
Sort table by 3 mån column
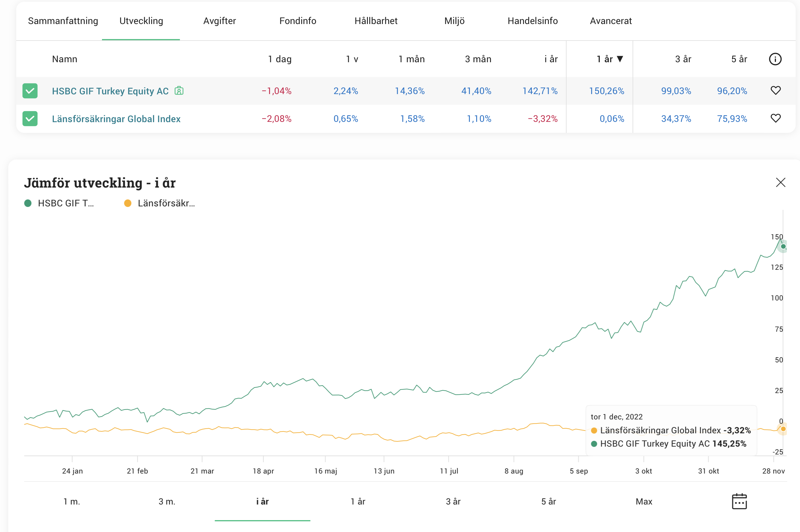[478, 59]
